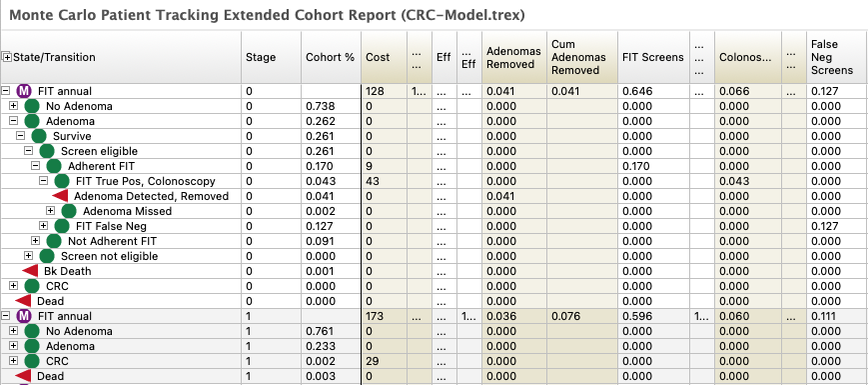
Task: Collapse the Adherent FIT node
Action: click(x=35, y=166)
